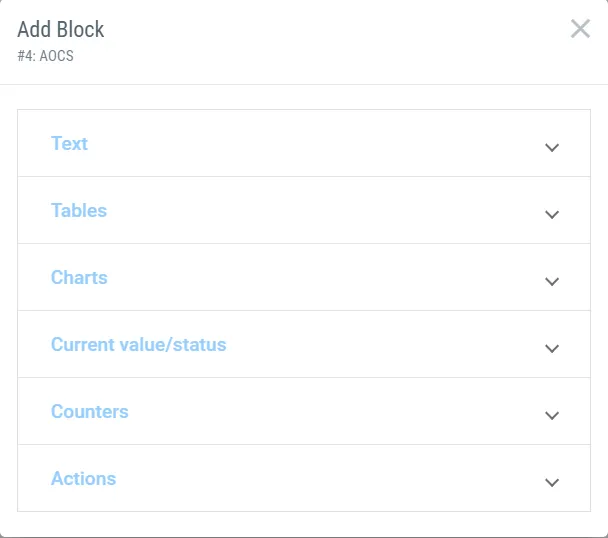The width and height of the screenshot is (608, 538).
Task: Click the middle of the Tables row
Action: pyautogui.click(x=304, y=211)
